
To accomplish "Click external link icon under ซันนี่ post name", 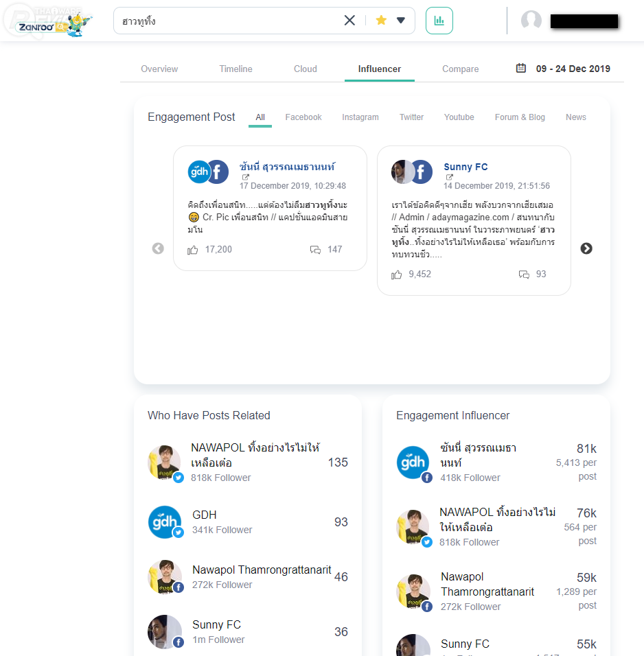I will [x=245, y=177].
